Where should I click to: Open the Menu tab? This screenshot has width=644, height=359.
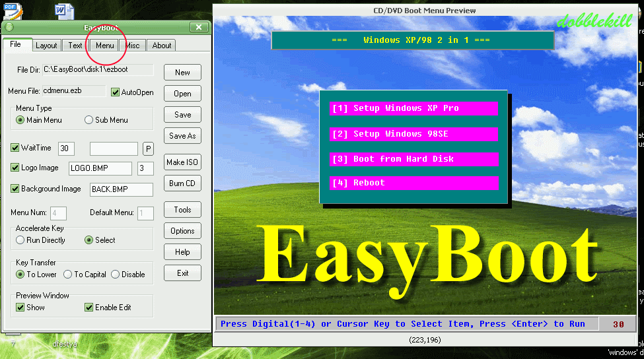point(105,46)
